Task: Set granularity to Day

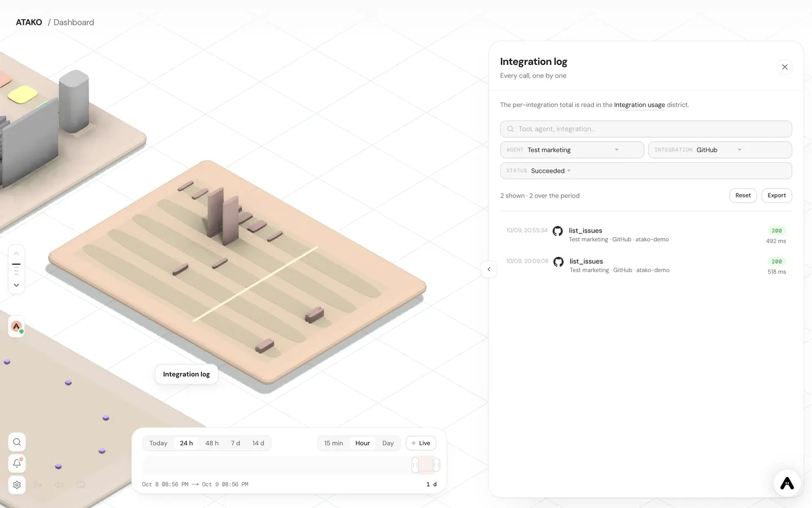Action: click(x=388, y=443)
